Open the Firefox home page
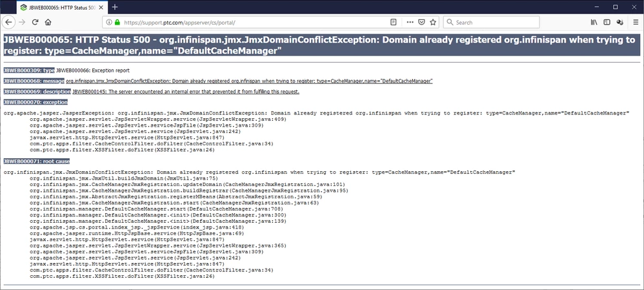644x290 pixels. 48,22
